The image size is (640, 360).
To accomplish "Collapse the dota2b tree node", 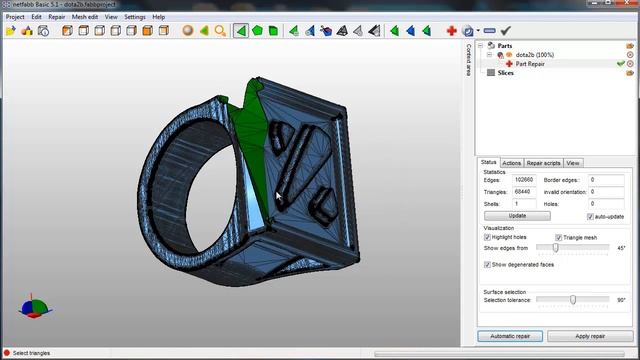I will pyautogui.click(x=489, y=55).
